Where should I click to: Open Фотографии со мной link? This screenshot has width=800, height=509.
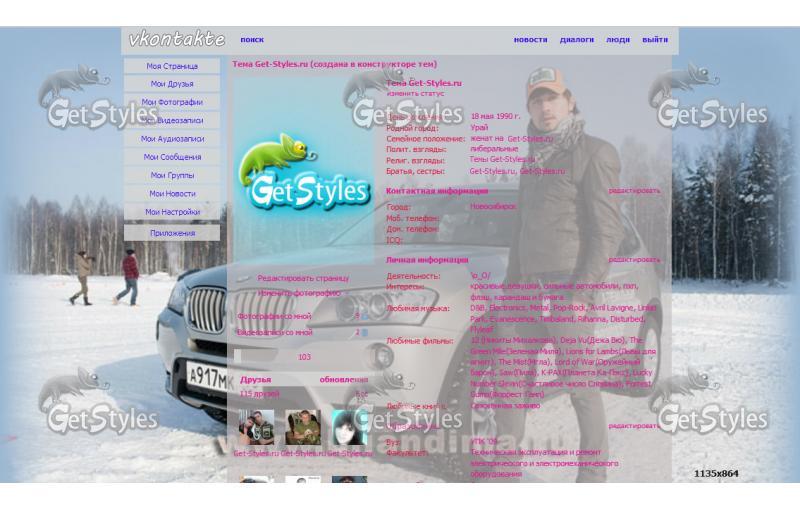[x=274, y=316]
